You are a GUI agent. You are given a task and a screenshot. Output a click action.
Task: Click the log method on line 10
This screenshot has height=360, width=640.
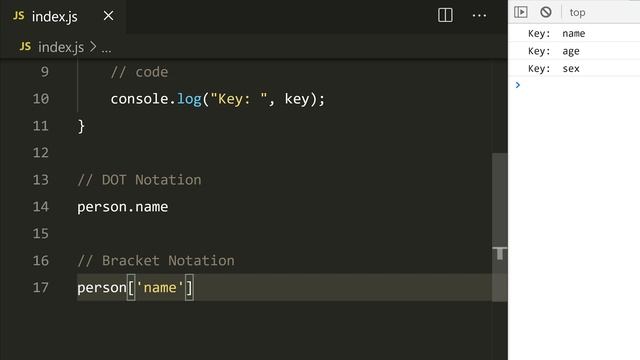(189, 99)
